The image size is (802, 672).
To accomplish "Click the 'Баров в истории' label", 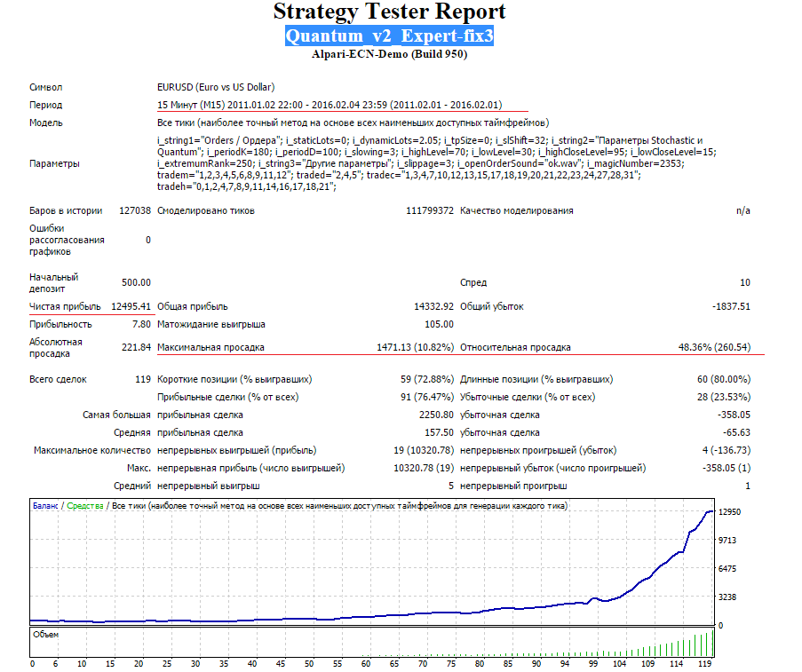I will 66,210.
